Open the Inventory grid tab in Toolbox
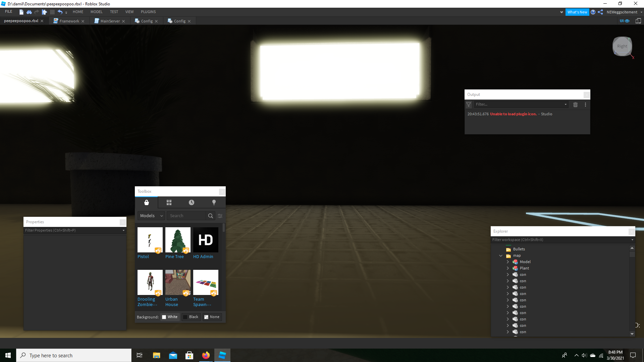Image resolution: width=644 pixels, height=362 pixels. point(169,202)
